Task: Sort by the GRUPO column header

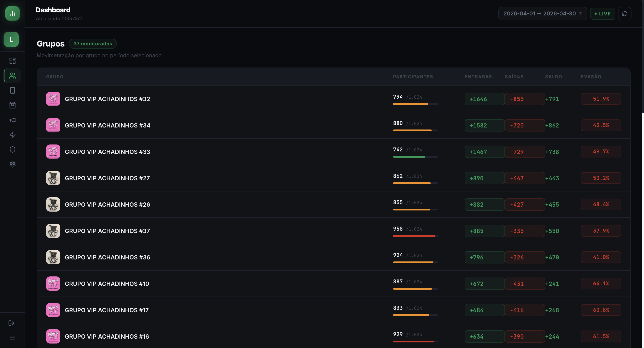Action: coord(55,77)
